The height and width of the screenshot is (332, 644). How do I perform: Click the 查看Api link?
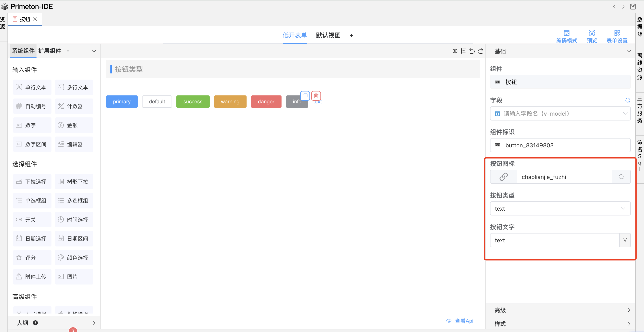pos(460,321)
